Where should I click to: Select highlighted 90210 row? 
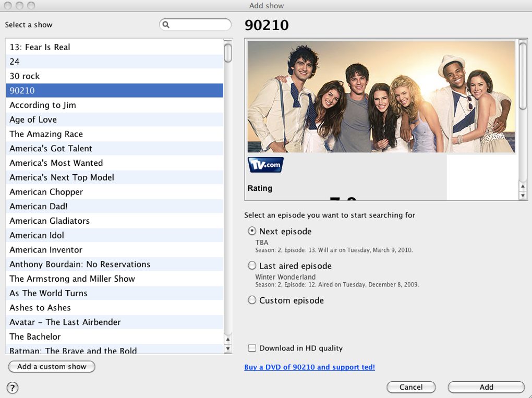[x=115, y=91]
